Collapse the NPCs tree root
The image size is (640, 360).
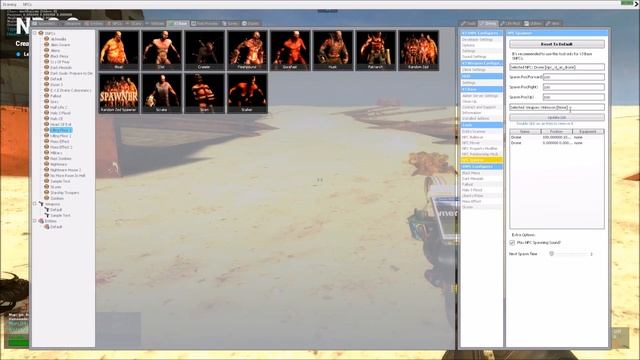click(x=35, y=33)
